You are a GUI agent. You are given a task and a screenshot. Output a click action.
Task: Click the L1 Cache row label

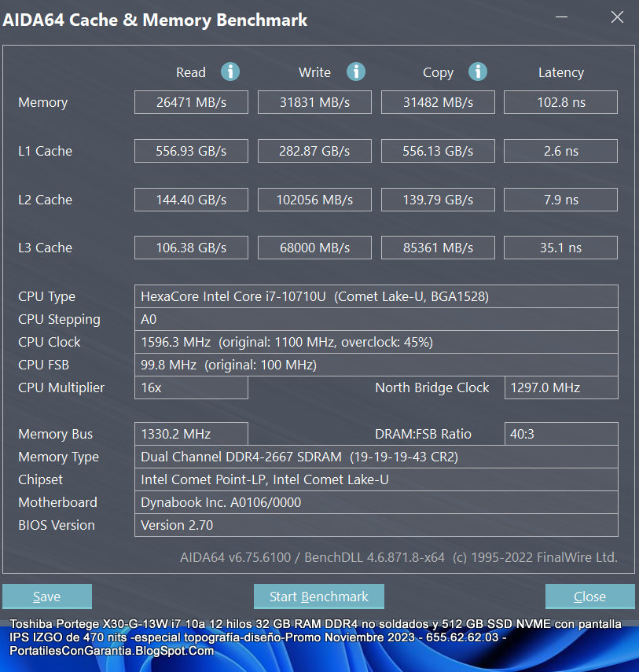tap(45, 151)
